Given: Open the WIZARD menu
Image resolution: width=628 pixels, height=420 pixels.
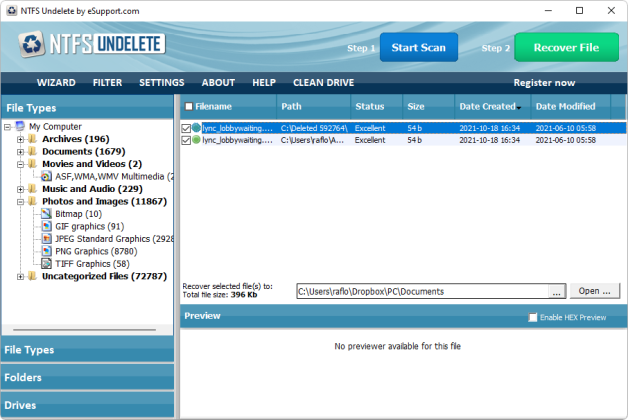Looking at the screenshot, I should (x=56, y=82).
